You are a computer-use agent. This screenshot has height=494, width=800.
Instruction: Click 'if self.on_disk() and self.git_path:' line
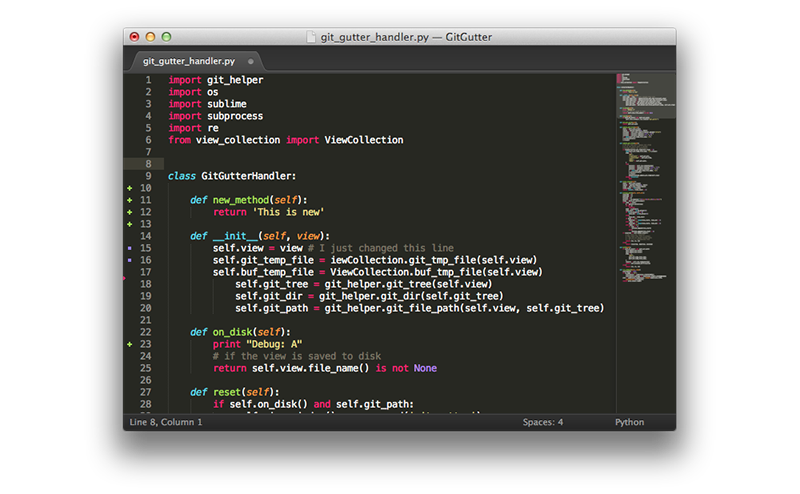314,404
